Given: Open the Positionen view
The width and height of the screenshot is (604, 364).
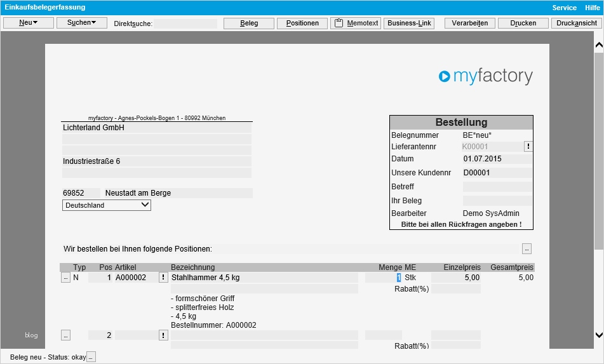Looking at the screenshot, I should 302,23.
